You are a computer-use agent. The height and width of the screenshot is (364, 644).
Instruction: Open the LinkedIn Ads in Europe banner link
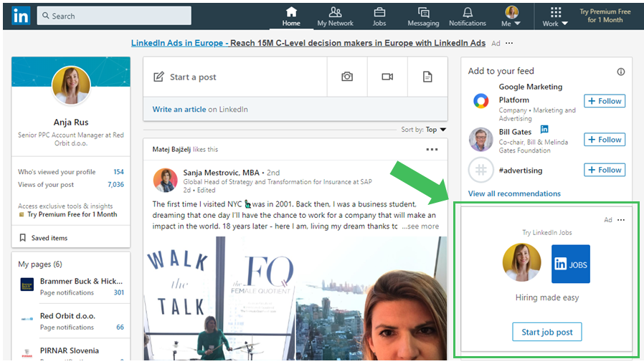pyautogui.click(x=308, y=43)
